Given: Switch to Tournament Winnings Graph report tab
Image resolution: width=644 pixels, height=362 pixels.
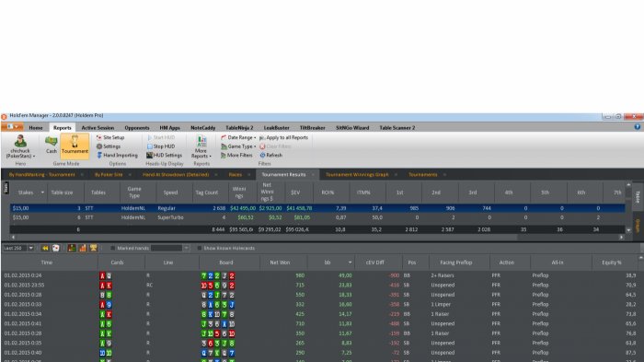Looking at the screenshot, I should (x=357, y=175).
